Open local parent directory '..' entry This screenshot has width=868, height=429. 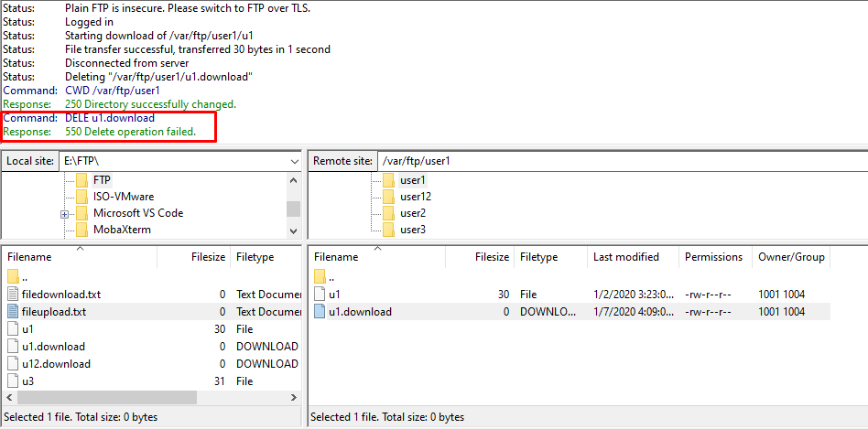152,277
